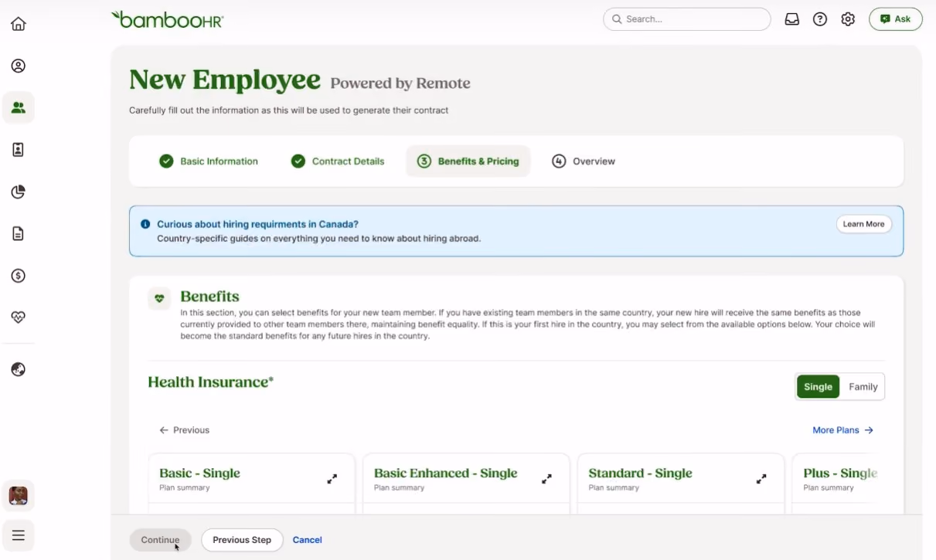The image size is (936, 560).
Task: Click Learn More in the Canada banner
Action: (x=863, y=224)
